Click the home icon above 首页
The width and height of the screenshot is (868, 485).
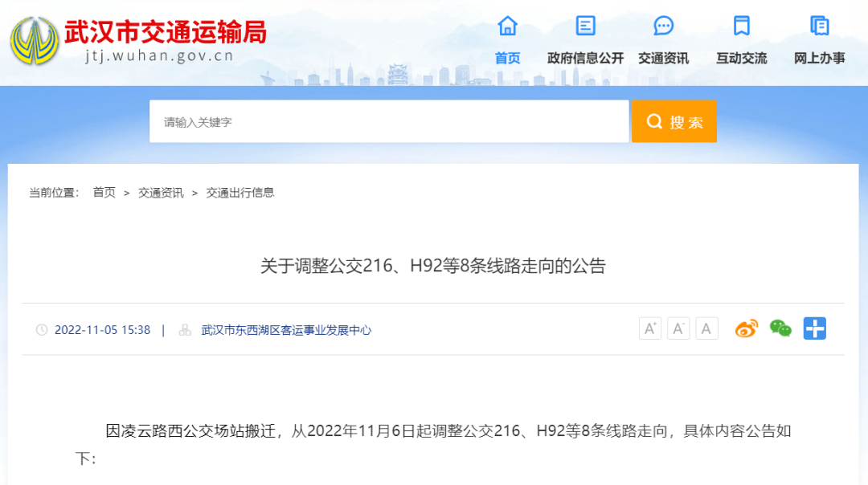pyautogui.click(x=506, y=26)
